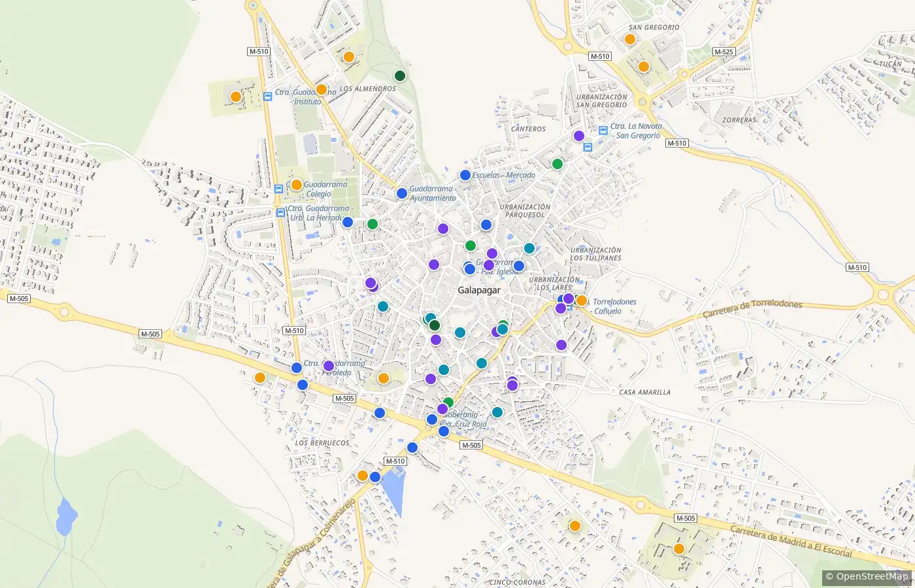Click the blue marker beside Escuelas - Mercado
The image size is (915, 588).
coord(465,175)
